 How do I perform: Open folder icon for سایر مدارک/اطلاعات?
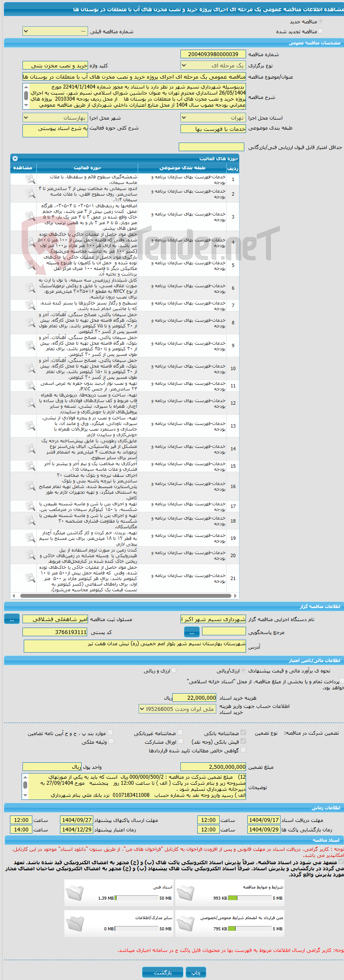pyautogui.click(x=75, y=923)
